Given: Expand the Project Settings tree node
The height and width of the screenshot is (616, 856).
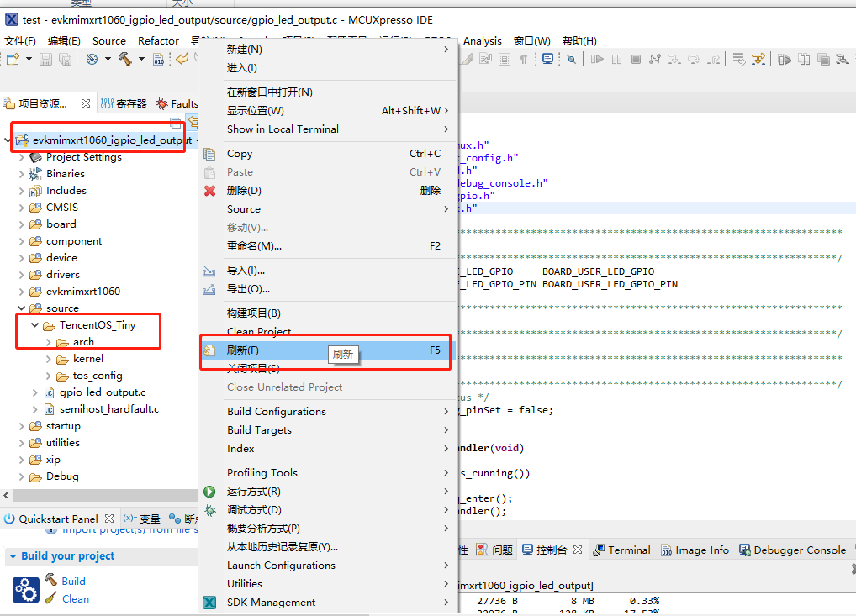Looking at the screenshot, I should (21, 157).
